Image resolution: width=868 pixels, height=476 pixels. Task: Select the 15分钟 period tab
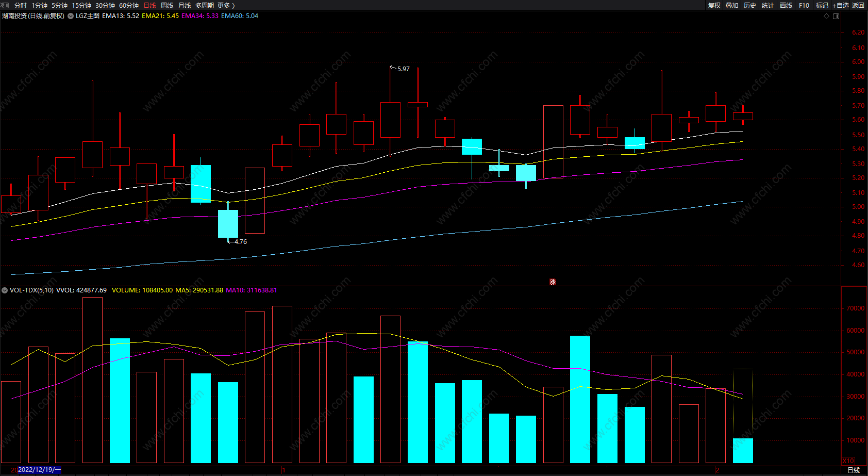pyautogui.click(x=81, y=6)
